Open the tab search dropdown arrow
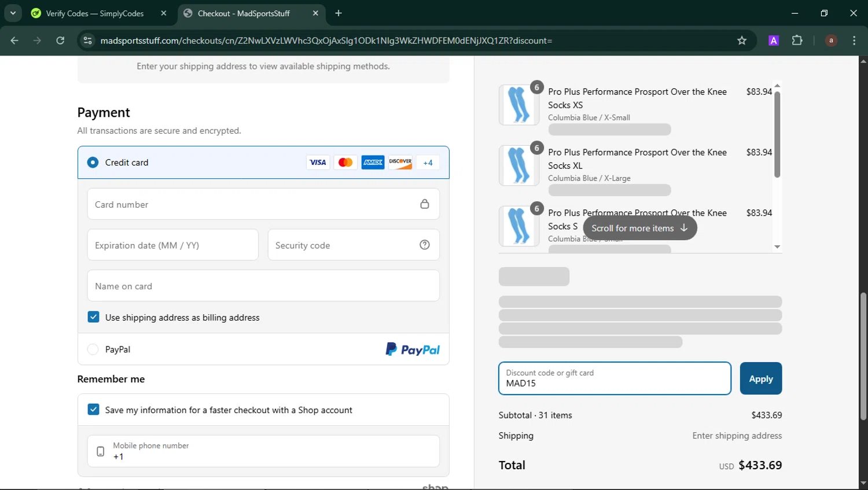Image resolution: width=868 pixels, height=490 pixels. [13, 13]
